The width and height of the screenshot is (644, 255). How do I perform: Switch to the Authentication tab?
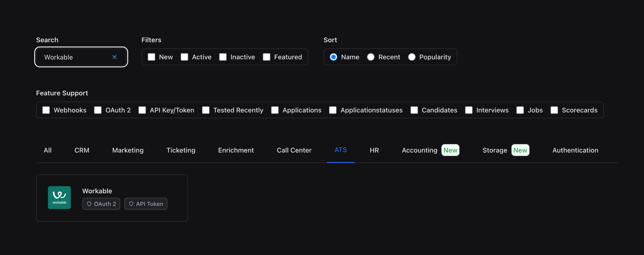click(x=575, y=150)
